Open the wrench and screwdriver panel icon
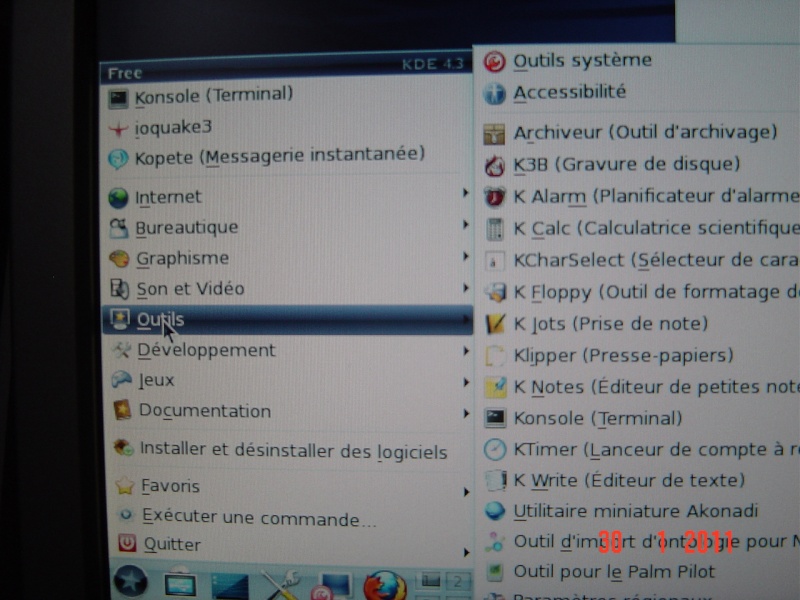The height and width of the screenshot is (600, 800). click(280, 585)
